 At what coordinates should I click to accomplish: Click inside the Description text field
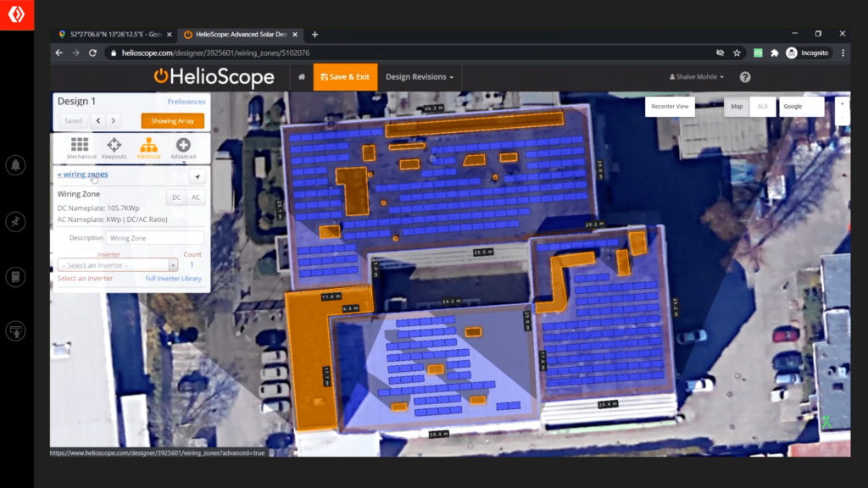(155, 237)
